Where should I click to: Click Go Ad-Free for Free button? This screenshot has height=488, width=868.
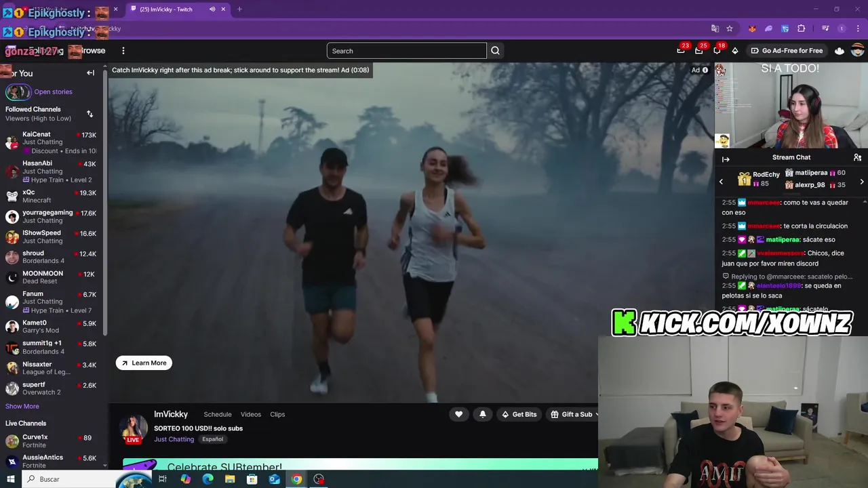tap(787, 51)
